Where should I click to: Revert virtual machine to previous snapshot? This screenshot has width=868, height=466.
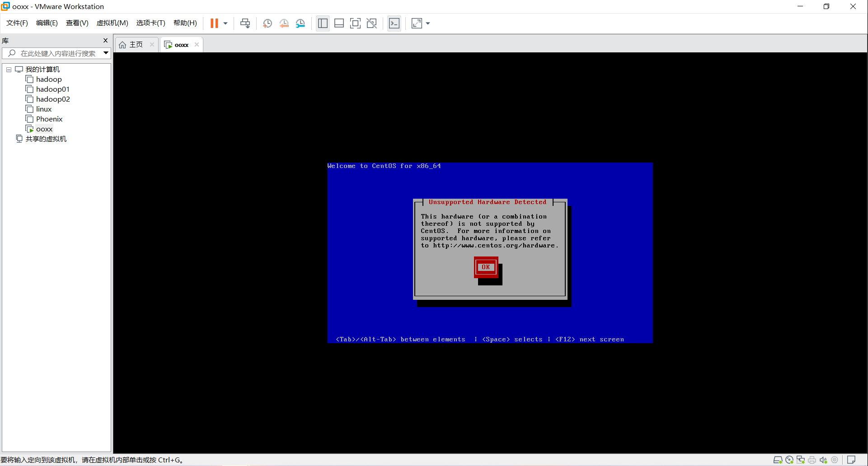point(284,23)
